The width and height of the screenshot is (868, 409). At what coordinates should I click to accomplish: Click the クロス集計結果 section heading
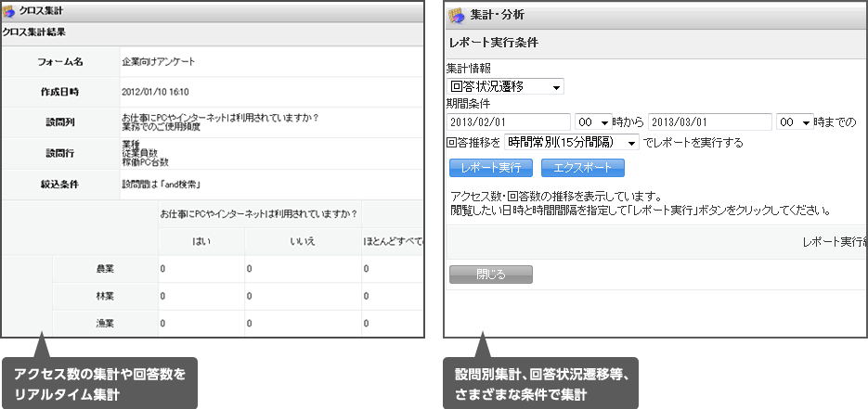coord(34,32)
